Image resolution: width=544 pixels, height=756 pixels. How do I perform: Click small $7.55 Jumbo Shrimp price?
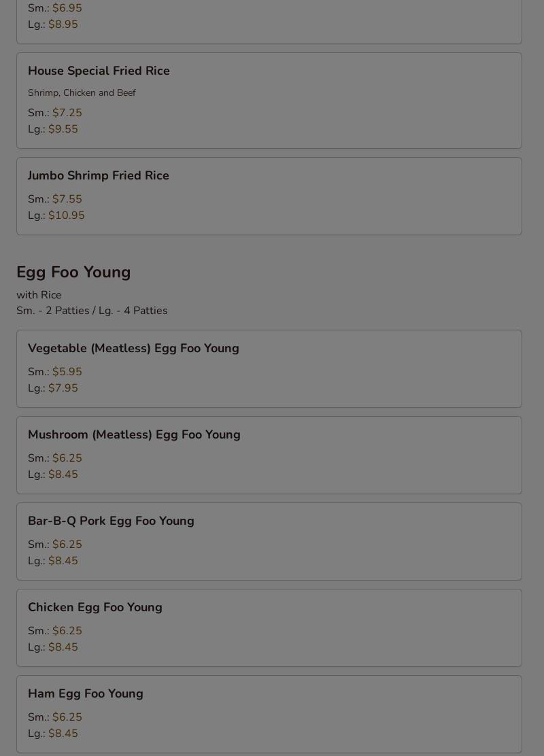(x=67, y=199)
